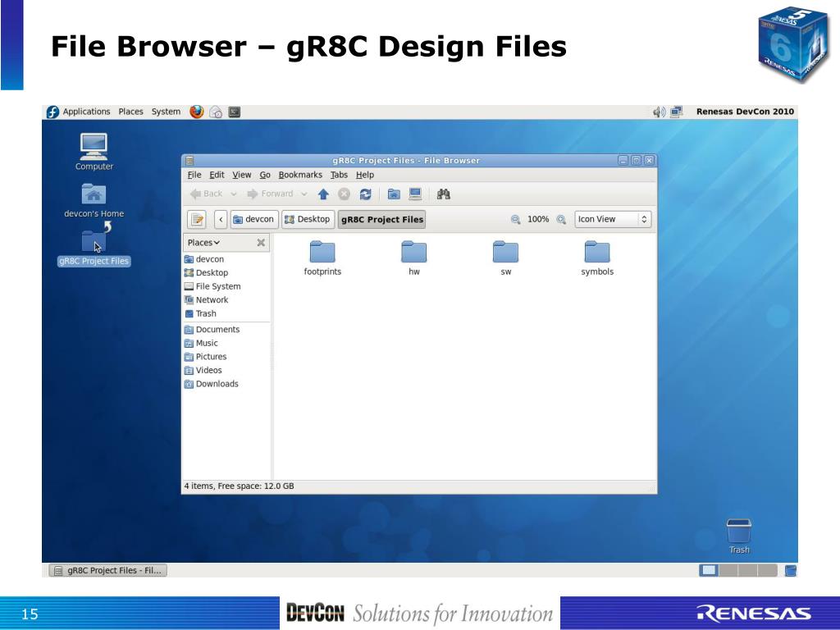Click trash applet in bottom panel
Viewport: 840px width, 630px height.
(790, 571)
